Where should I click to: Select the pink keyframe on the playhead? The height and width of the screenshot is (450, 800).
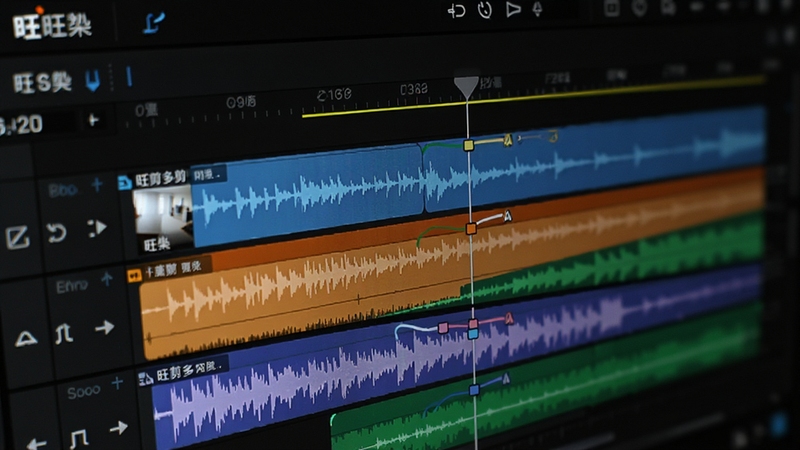[x=473, y=323]
